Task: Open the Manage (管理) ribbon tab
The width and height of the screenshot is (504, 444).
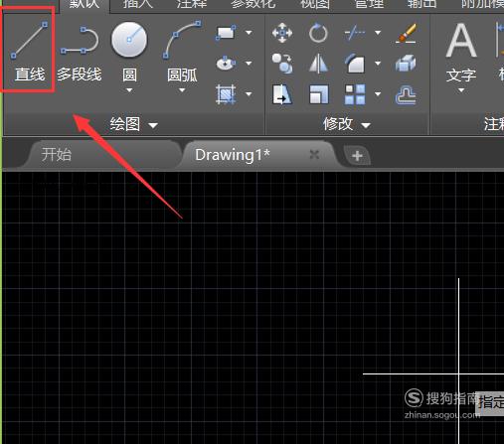Action: (x=369, y=4)
